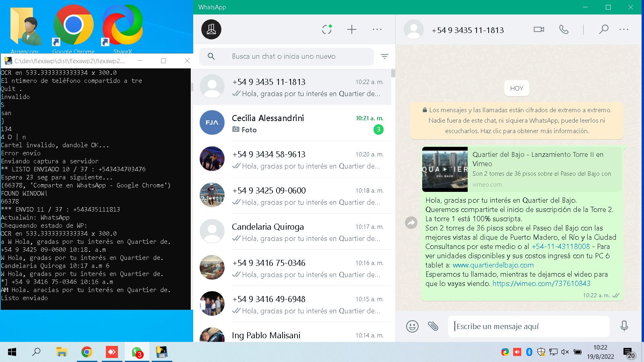Open the clock showing 10:22 19/8/2022
The height and width of the screenshot is (362, 644).
[x=600, y=352]
